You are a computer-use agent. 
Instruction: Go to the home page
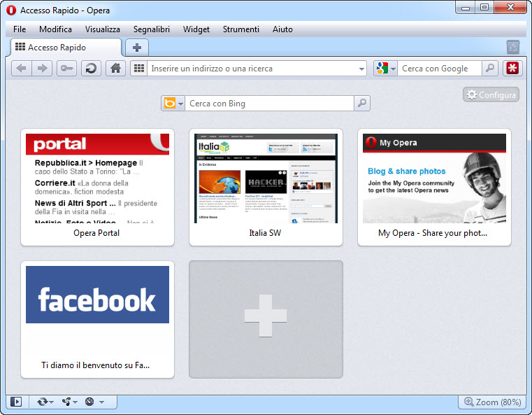115,69
